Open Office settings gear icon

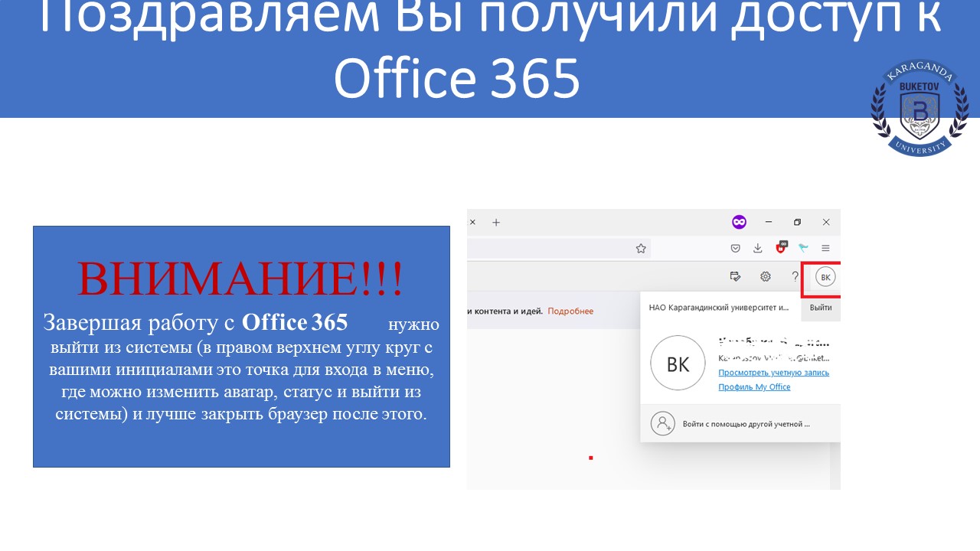(766, 277)
